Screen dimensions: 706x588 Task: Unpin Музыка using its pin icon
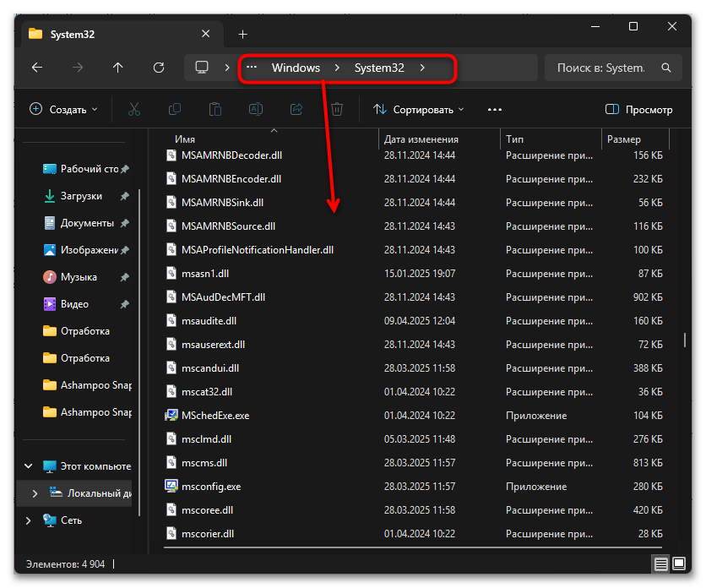pos(125,277)
